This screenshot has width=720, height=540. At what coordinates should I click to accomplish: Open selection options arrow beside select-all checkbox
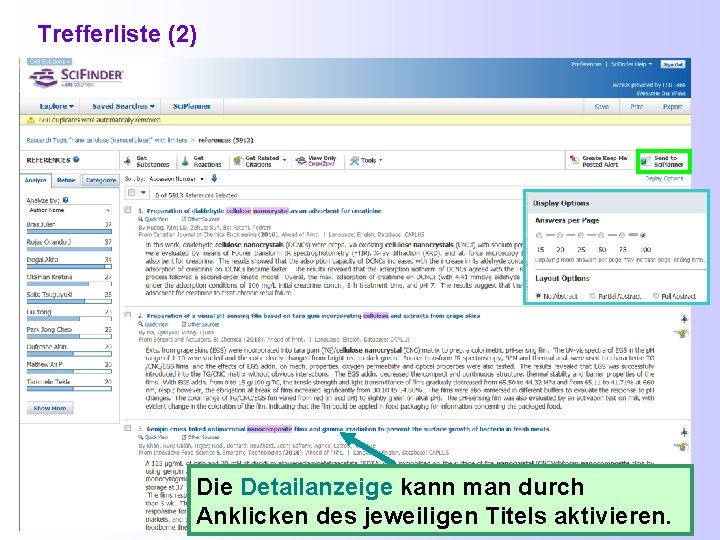(143, 192)
